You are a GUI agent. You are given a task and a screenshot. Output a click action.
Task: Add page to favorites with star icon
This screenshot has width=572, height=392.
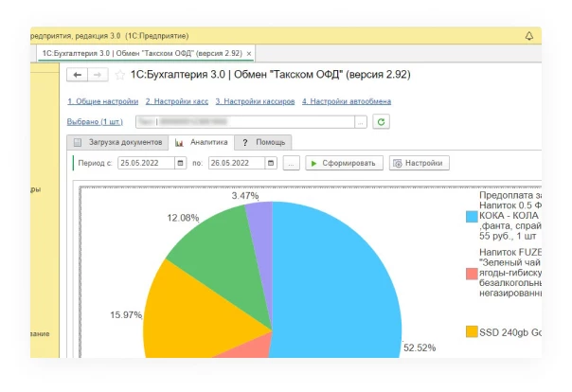(x=120, y=74)
